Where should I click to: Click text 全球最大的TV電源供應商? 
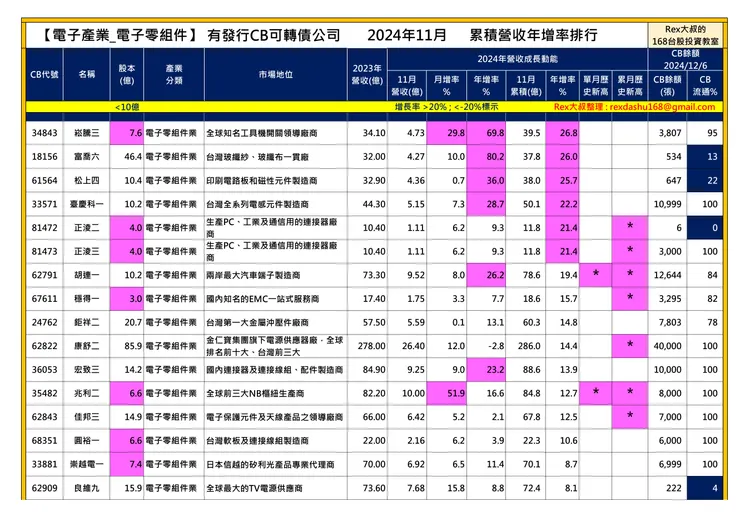point(254,488)
